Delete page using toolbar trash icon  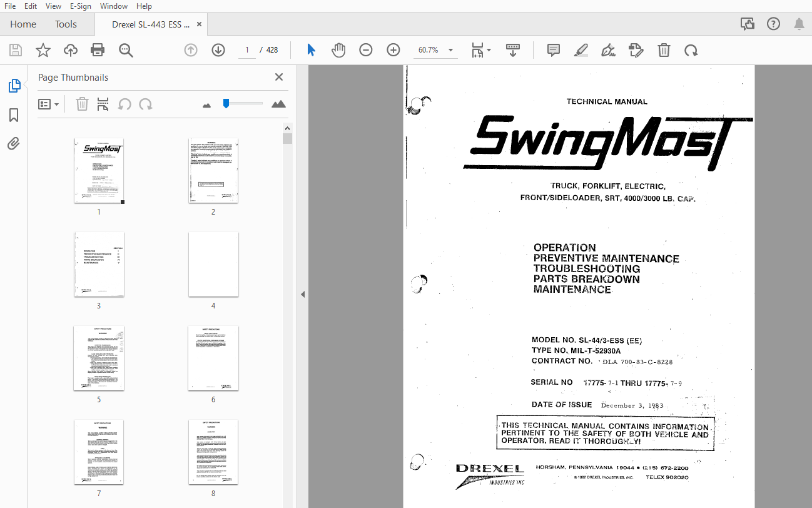664,50
